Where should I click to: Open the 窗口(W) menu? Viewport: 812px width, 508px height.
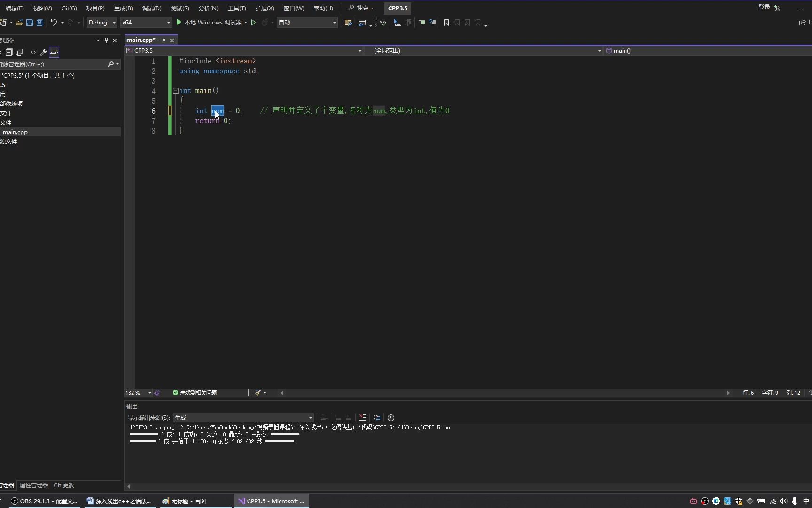click(x=294, y=8)
